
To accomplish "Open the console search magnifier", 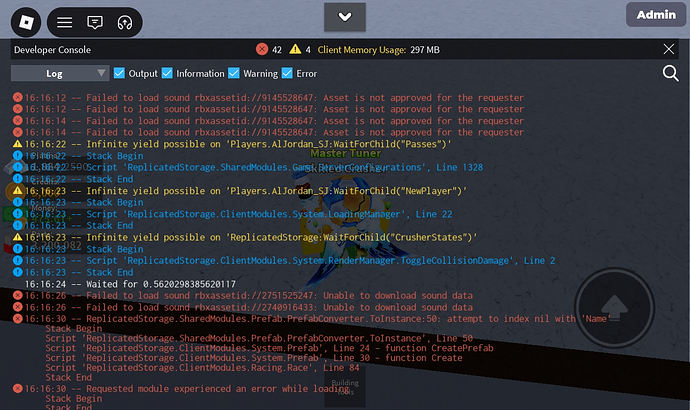I will (x=670, y=73).
